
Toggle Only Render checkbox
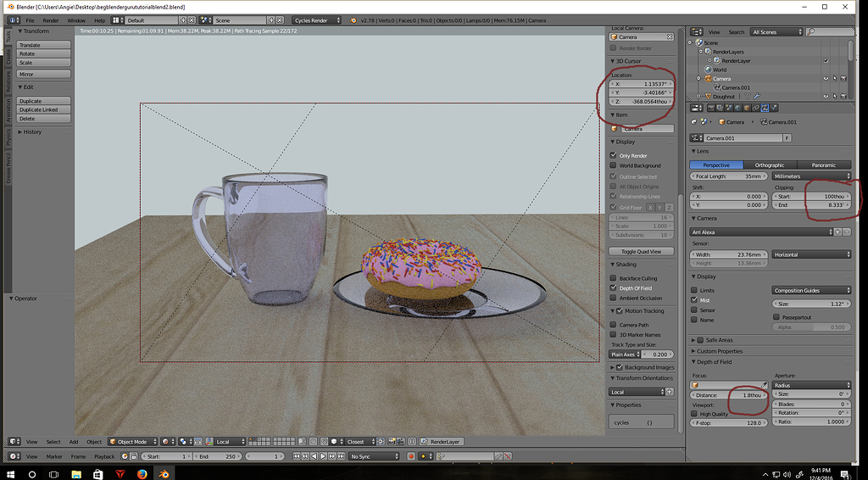click(614, 155)
